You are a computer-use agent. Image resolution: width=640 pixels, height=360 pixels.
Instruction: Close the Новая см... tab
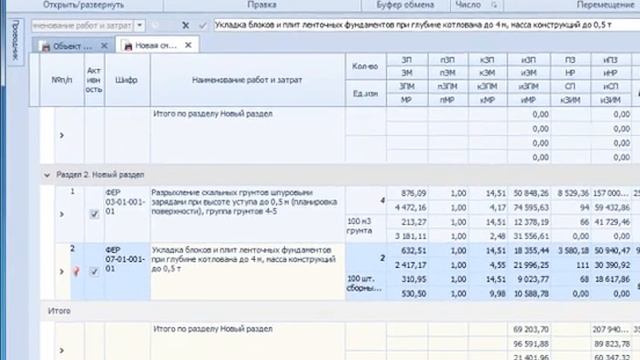[x=188, y=45]
